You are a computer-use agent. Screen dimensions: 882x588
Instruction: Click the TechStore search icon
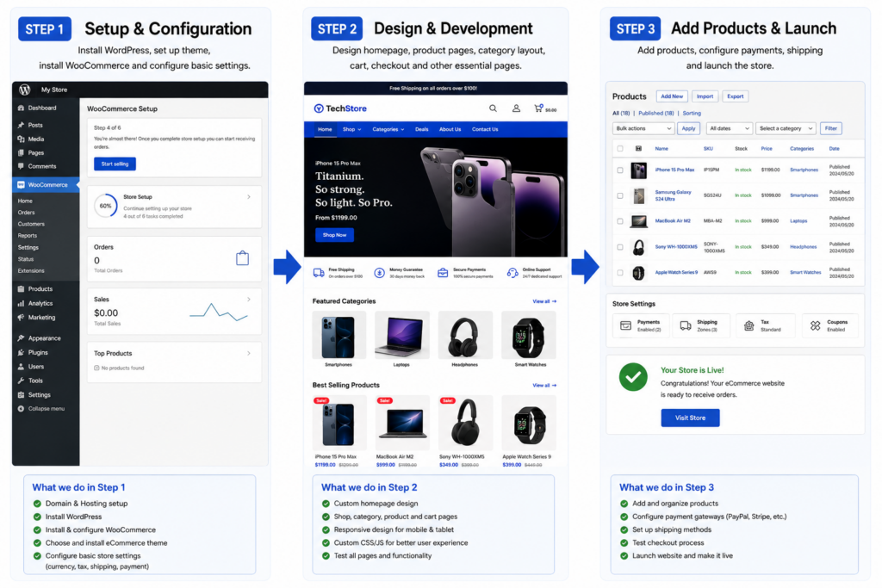pyautogui.click(x=493, y=108)
